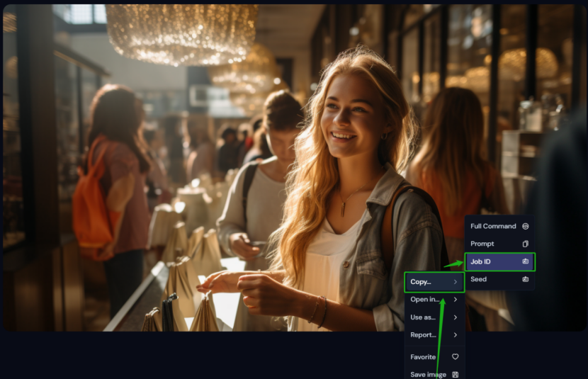Click Favorite in the context menu
Image resolution: width=588 pixels, height=379 pixels.
tap(434, 357)
